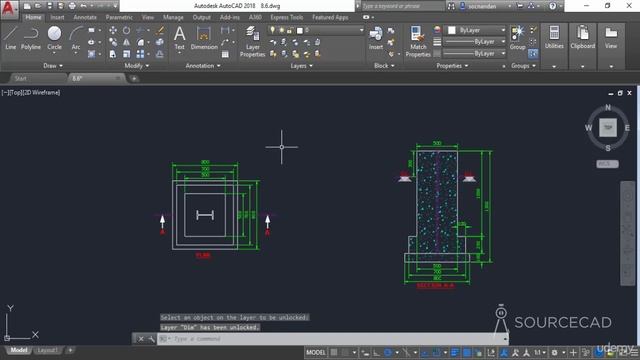Toggle Ortho mode in status bar
Image resolution: width=640 pixels, height=360 pixels.
click(376, 353)
